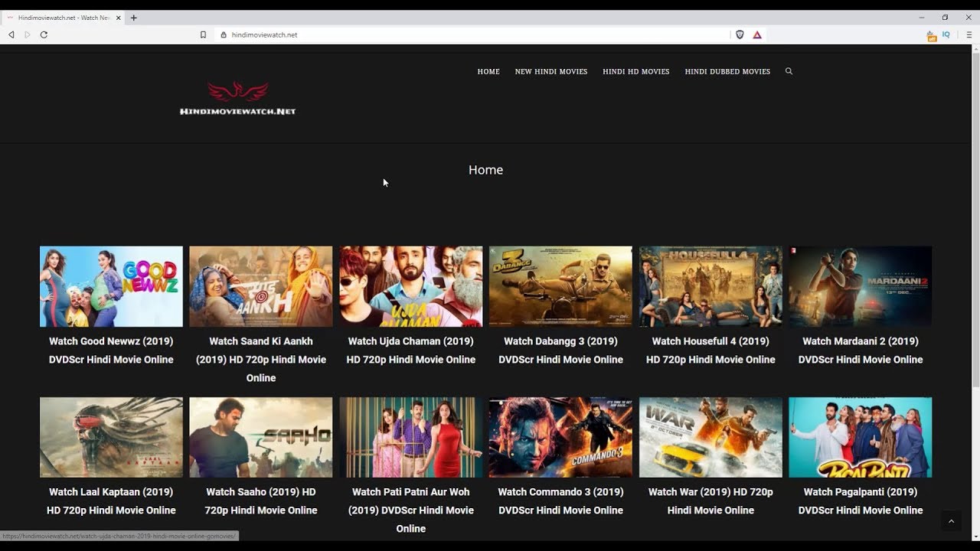Go back with the browser back arrow
The width and height of the screenshot is (980, 551).
coord(11,34)
